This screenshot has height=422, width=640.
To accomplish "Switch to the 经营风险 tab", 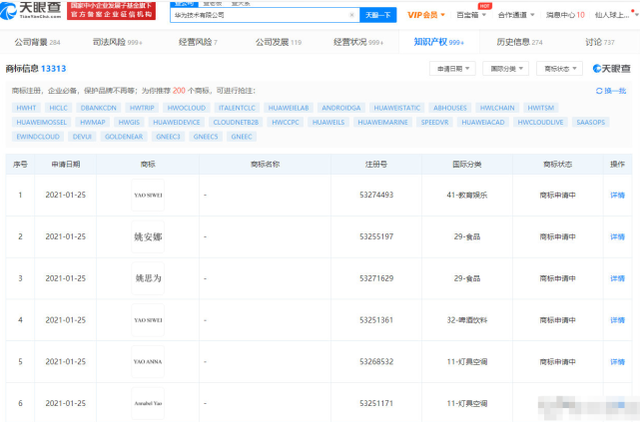I will pyautogui.click(x=198, y=42).
